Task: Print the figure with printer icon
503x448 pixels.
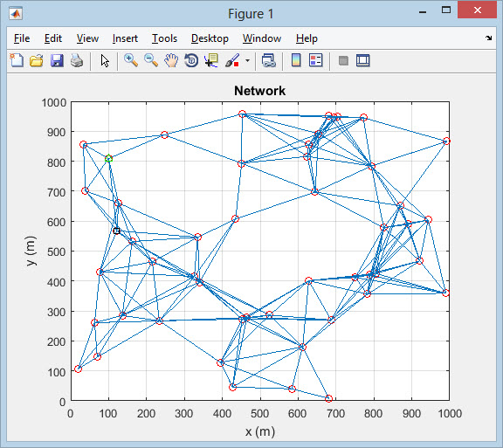Action: (77, 60)
